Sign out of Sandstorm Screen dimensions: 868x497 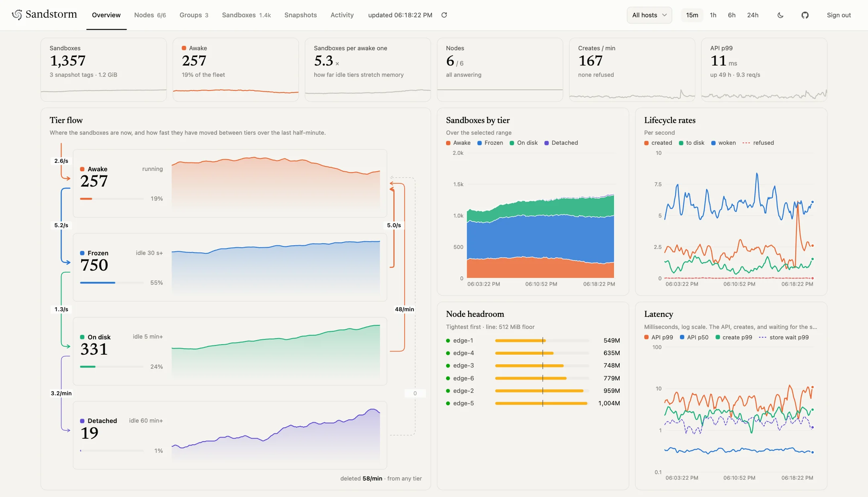point(839,15)
